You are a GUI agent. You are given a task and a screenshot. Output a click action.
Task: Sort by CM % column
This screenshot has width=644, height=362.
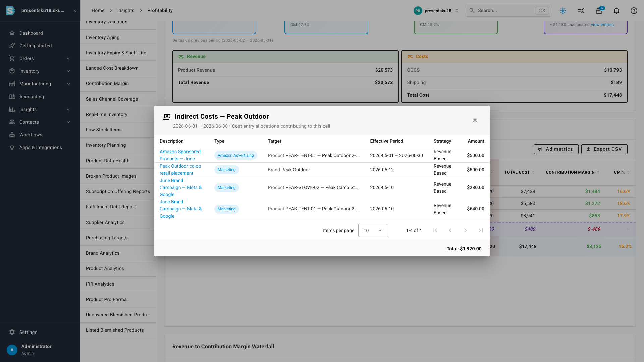click(622, 172)
